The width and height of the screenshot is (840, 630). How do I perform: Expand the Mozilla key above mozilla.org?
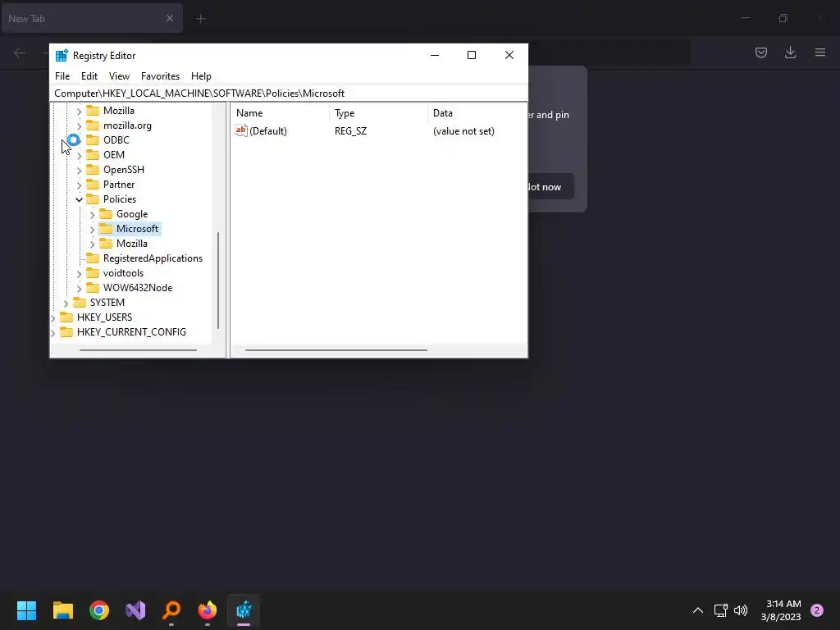pyautogui.click(x=80, y=111)
